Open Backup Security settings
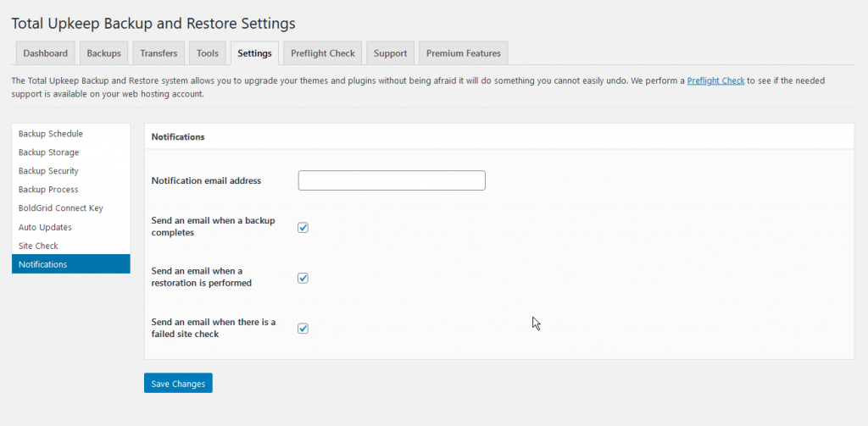The image size is (868, 426). [48, 171]
